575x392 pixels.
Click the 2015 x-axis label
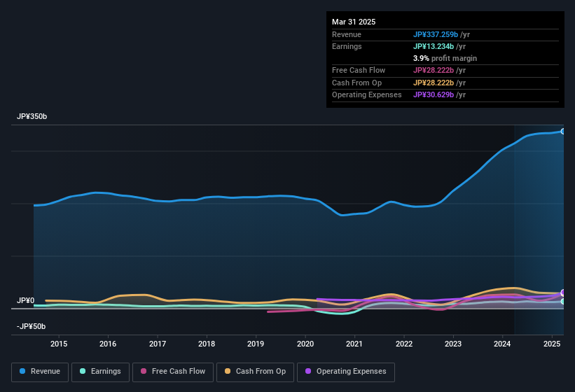coord(59,344)
